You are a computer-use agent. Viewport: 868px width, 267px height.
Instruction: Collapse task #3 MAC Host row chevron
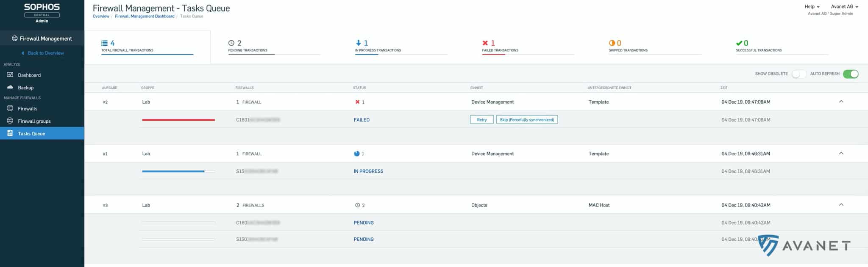coord(841,205)
